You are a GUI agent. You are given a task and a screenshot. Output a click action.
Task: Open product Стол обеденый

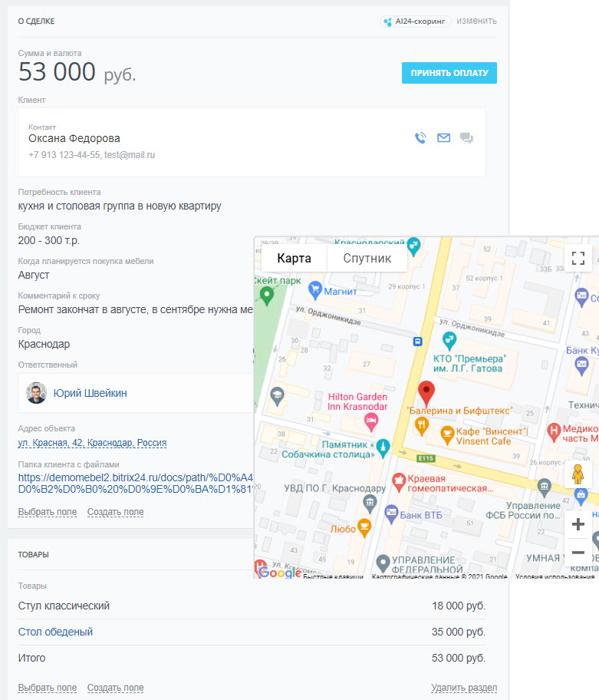(x=55, y=632)
